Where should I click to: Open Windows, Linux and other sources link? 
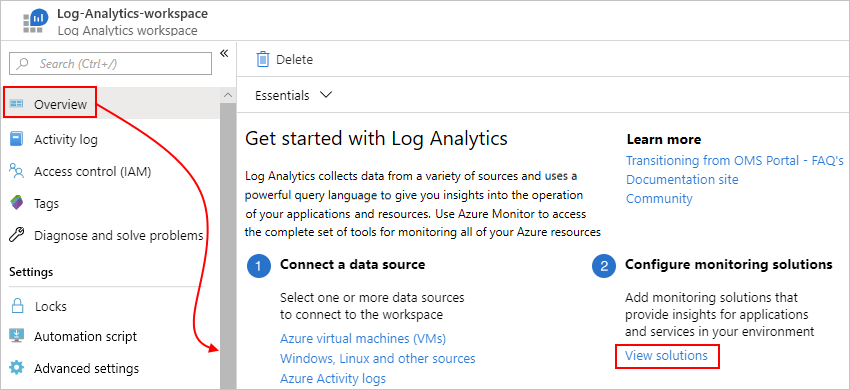(377, 359)
